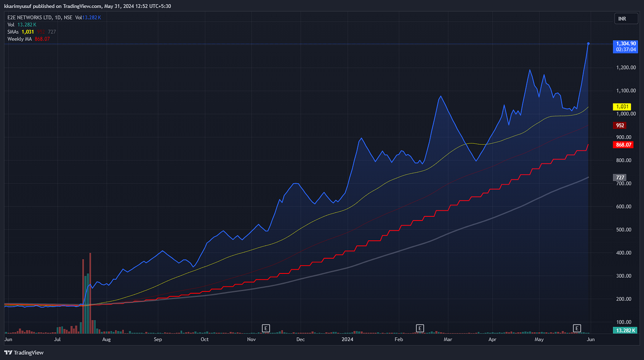Viewport: 644px width, 360px height.
Task: Click the 1,200.00 price scale tick
Action: tap(627, 68)
